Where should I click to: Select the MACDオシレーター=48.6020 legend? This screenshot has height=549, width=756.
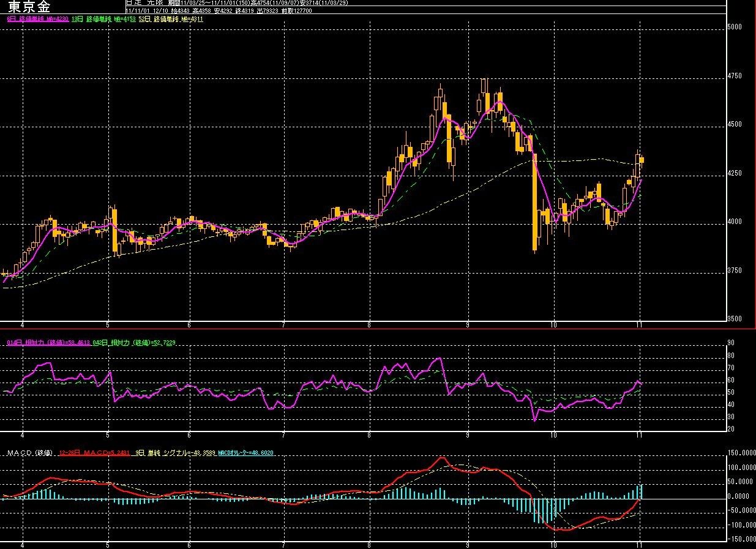[x=246, y=452]
